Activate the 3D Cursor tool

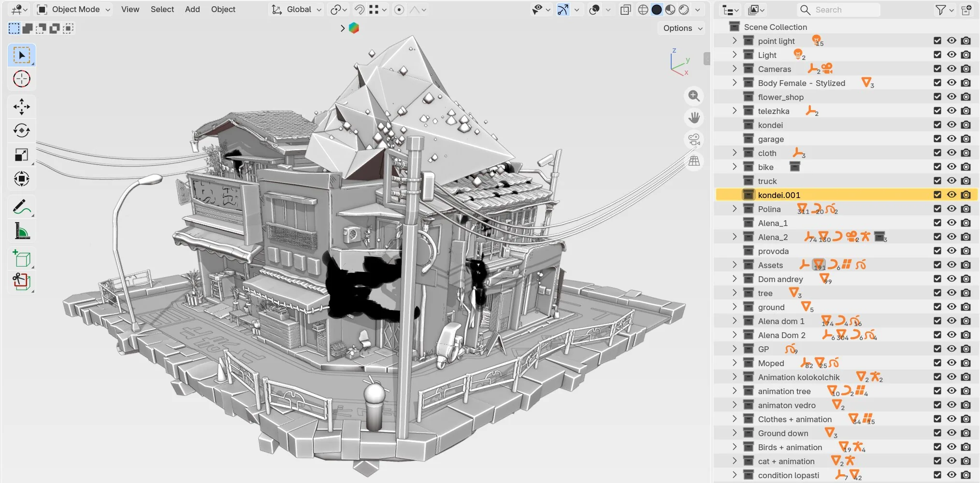22,79
